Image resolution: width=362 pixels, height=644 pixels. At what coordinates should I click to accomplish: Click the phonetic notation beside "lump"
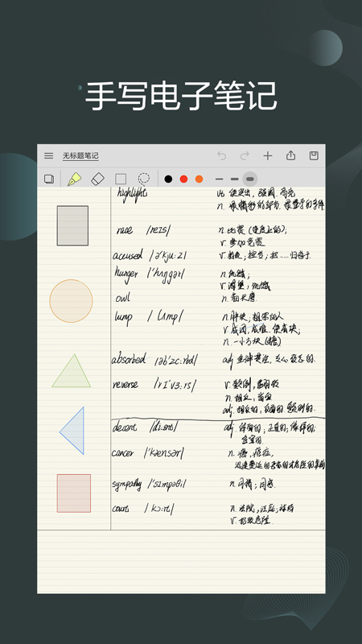click(x=165, y=316)
